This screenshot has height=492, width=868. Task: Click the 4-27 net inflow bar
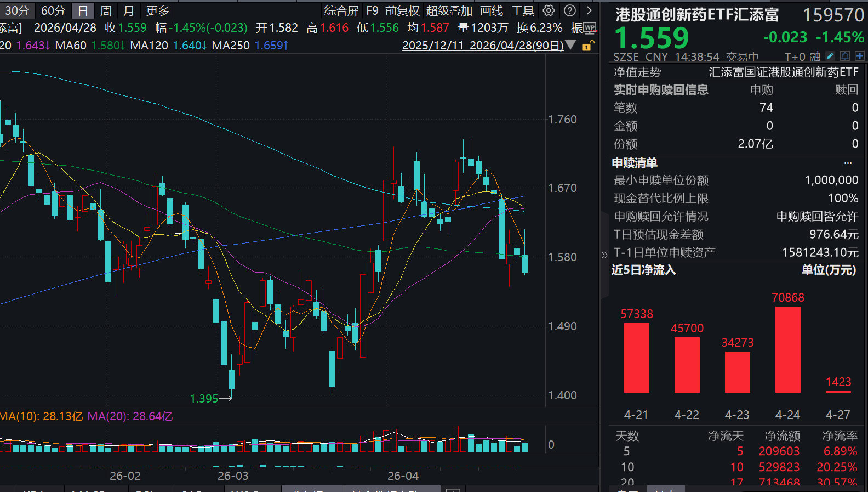click(838, 392)
